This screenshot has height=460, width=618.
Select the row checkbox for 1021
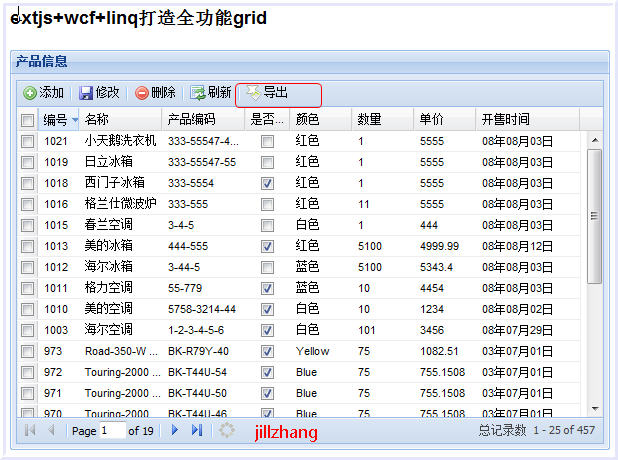click(x=27, y=141)
